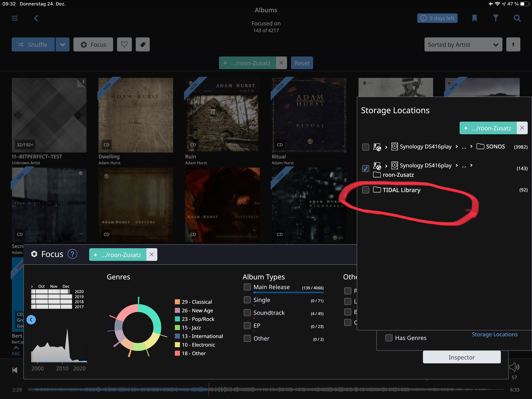Click the Shuffle button
Viewport: 532px width, 399px height.
point(33,45)
